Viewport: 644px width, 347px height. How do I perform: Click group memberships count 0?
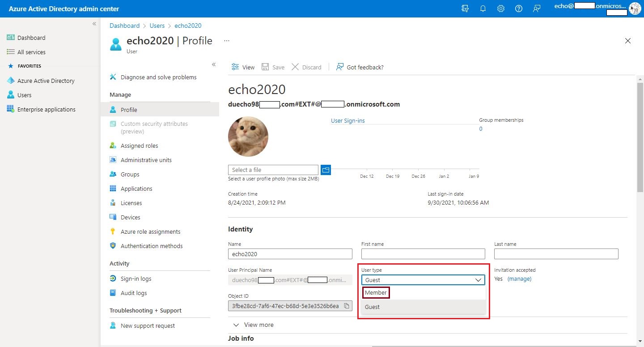click(481, 129)
